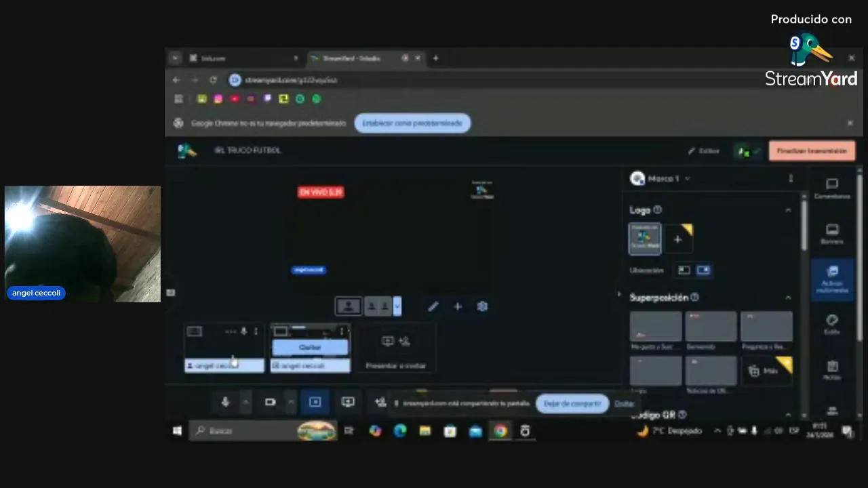The width and height of the screenshot is (868, 488).
Task: Expand the 'Marca 1' brand dropdown
Action: 660,178
